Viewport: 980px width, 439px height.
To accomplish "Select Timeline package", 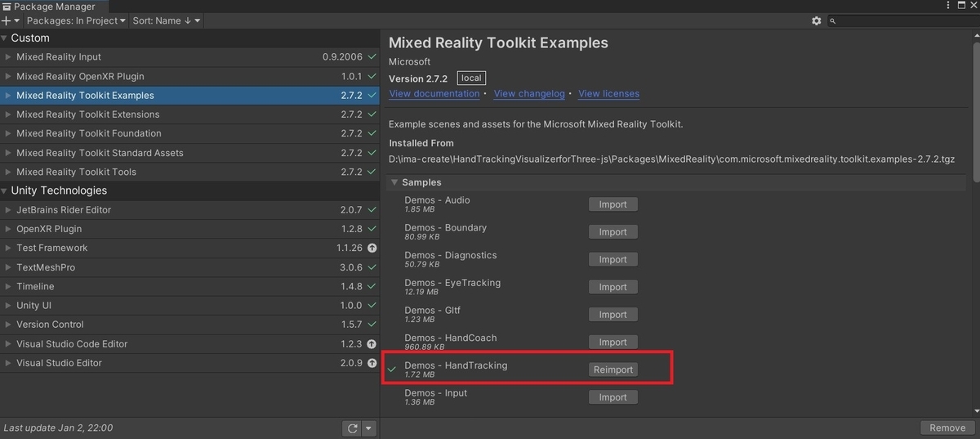I will point(190,286).
